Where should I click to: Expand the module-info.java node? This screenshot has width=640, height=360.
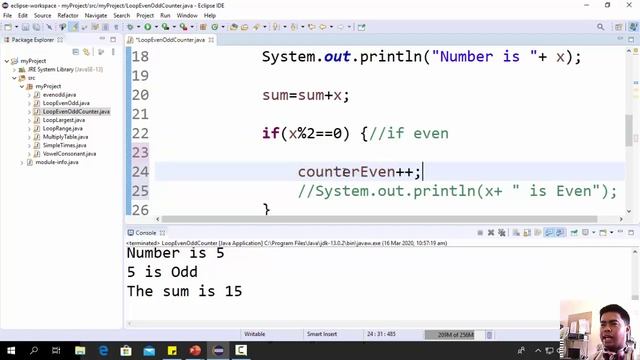click(22, 162)
